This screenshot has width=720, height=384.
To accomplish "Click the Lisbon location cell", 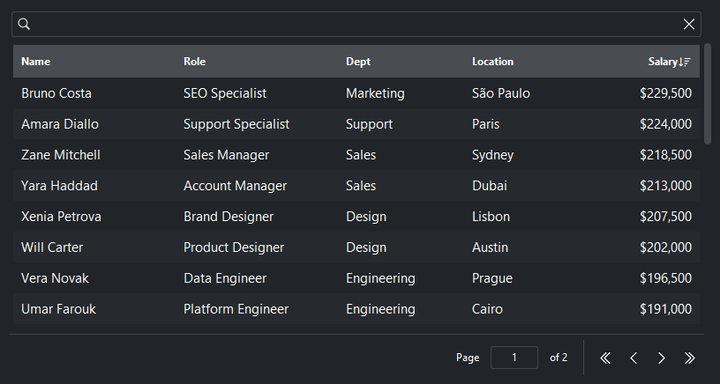I will coord(491,216).
